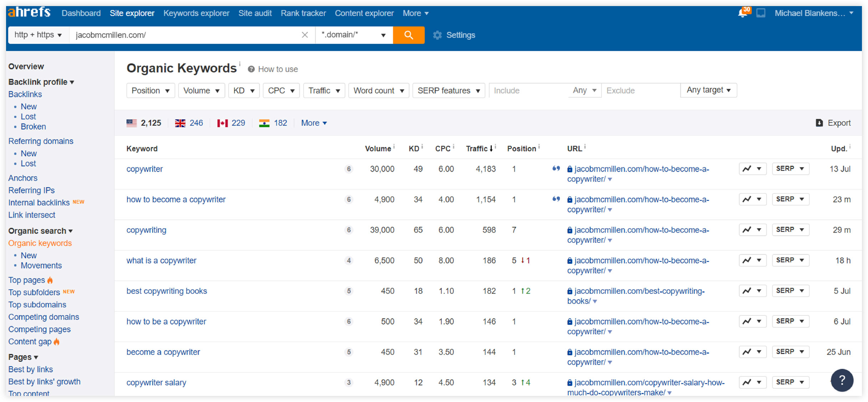
Task: Sort by the Keyword column header
Action: click(142, 149)
